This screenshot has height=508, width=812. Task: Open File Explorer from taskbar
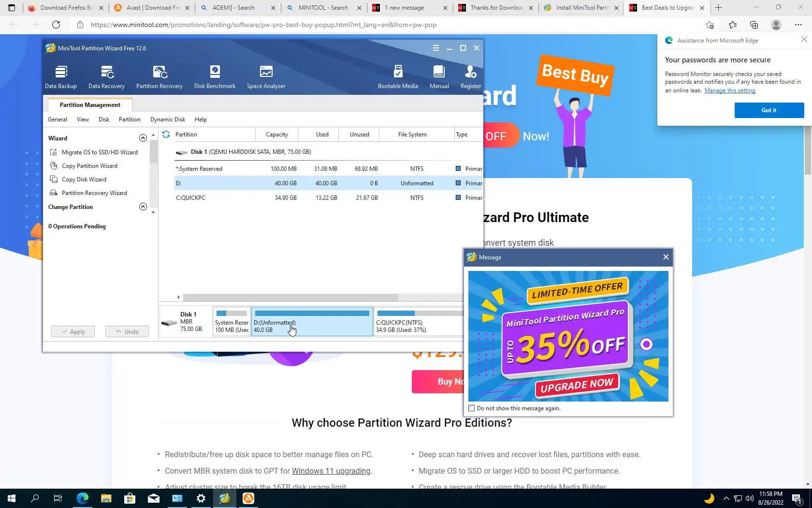tap(106, 498)
